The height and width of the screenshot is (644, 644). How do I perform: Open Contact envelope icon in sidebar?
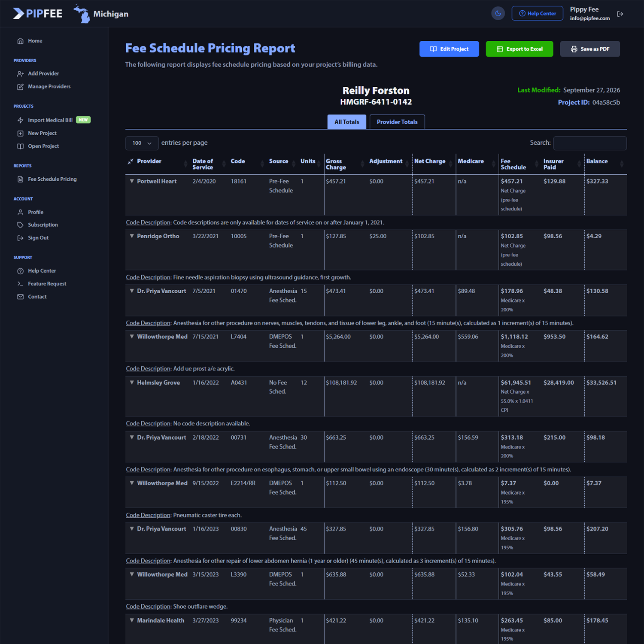coord(20,297)
